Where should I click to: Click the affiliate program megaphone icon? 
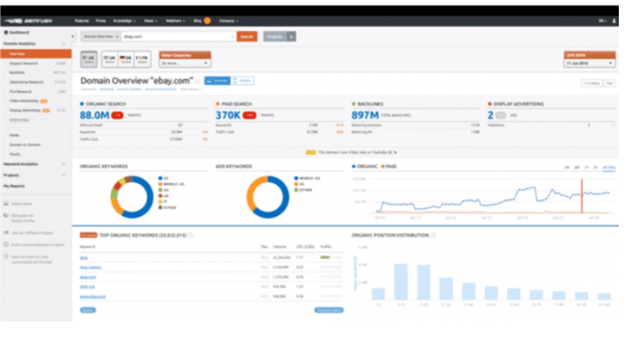pos(5,233)
